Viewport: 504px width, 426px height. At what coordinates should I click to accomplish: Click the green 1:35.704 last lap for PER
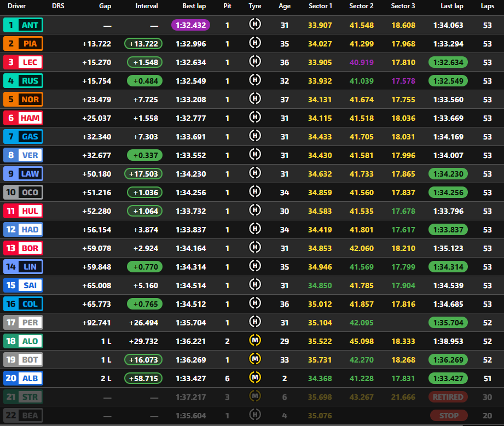click(448, 323)
